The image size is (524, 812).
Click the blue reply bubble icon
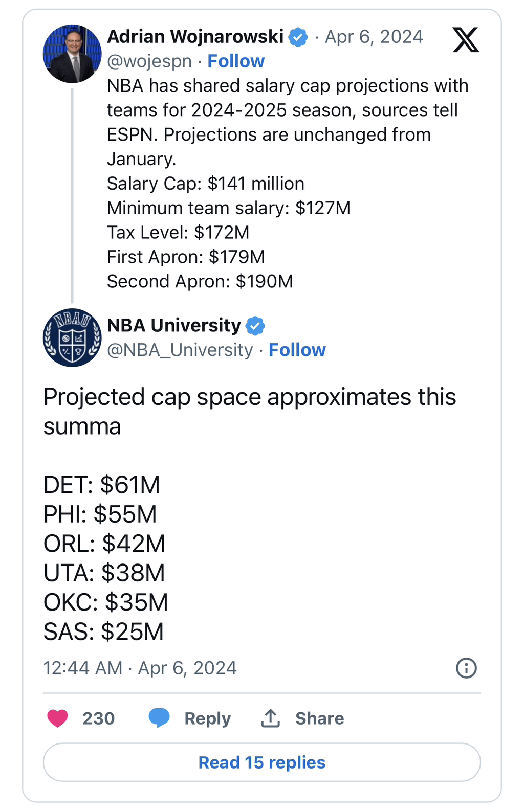[x=159, y=718]
